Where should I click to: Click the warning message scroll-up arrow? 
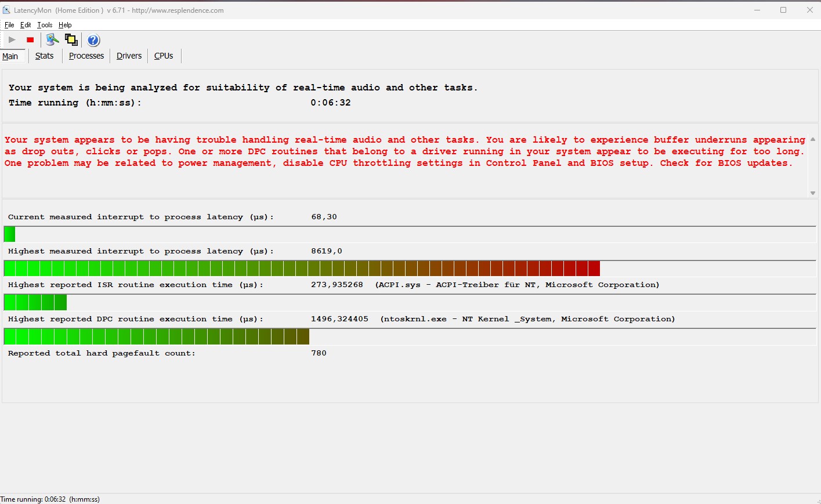click(x=812, y=139)
